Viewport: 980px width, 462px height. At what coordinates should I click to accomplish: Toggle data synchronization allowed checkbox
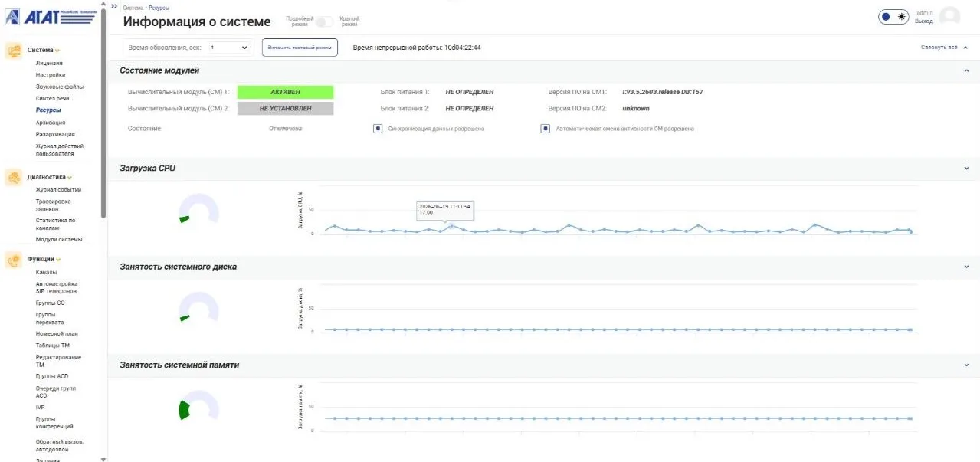378,129
